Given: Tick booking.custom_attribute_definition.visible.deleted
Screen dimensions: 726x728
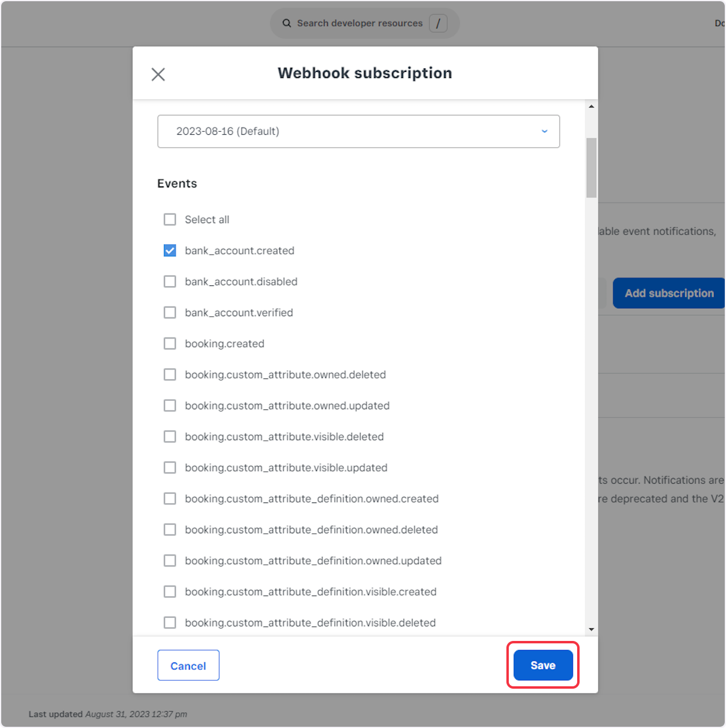Looking at the screenshot, I should [170, 623].
